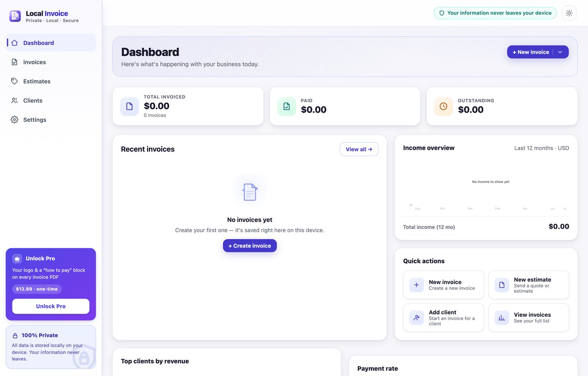Click the + Create invoice button
The image size is (588, 376).
pyautogui.click(x=250, y=246)
